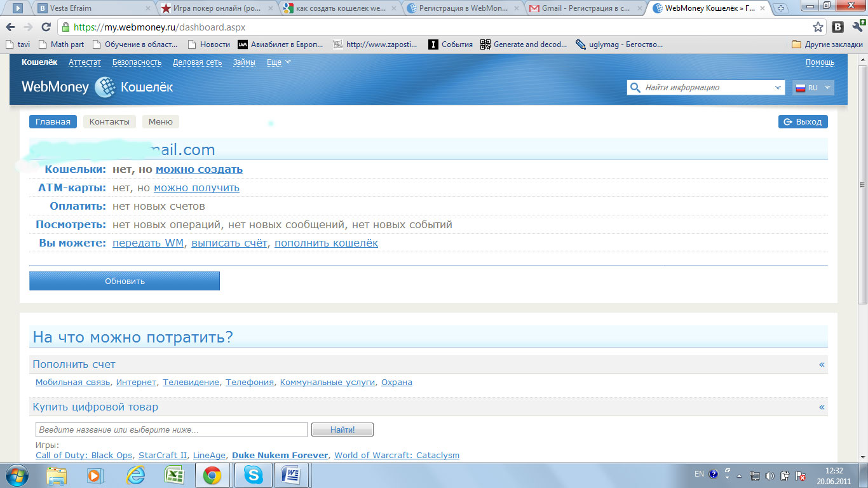The height and width of the screenshot is (488, 868).
Task: Click the browser Back arrow
Action: pos(11,27)
